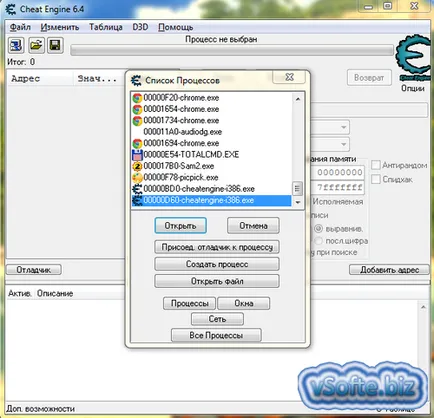Expand the lower value type dropdown arrow

point(344,144)
